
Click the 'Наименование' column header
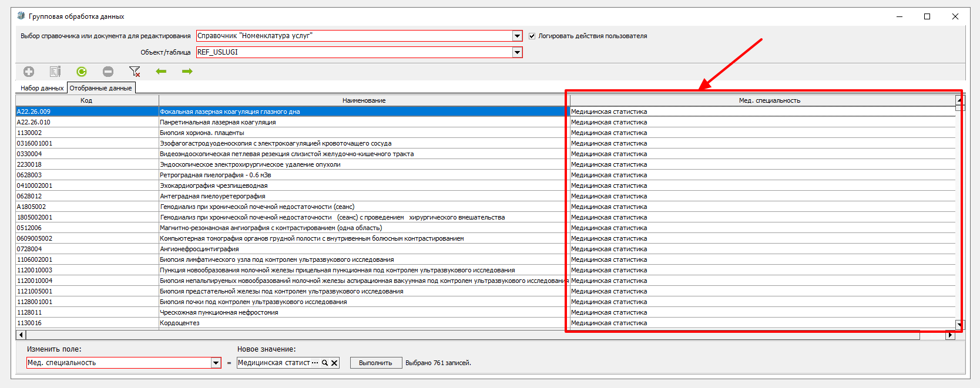[364, 100]
